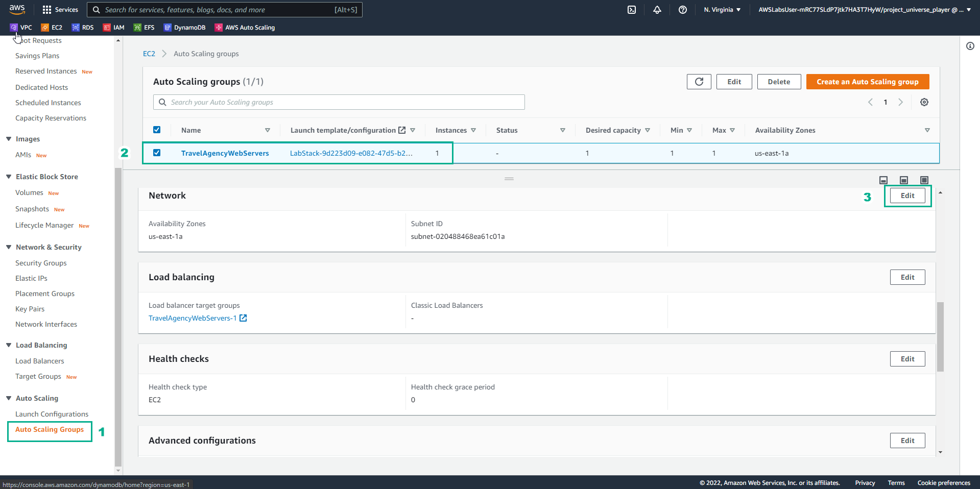Image resolution: width=980 pixels, height=489 pixels.
Task: Open the notifications bell
Action: 657,10
